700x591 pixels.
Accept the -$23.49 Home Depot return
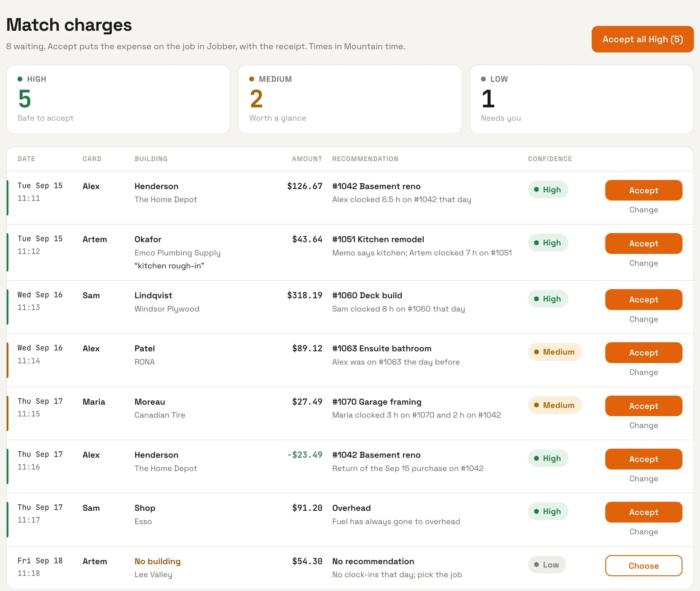(x=643, y=459)
